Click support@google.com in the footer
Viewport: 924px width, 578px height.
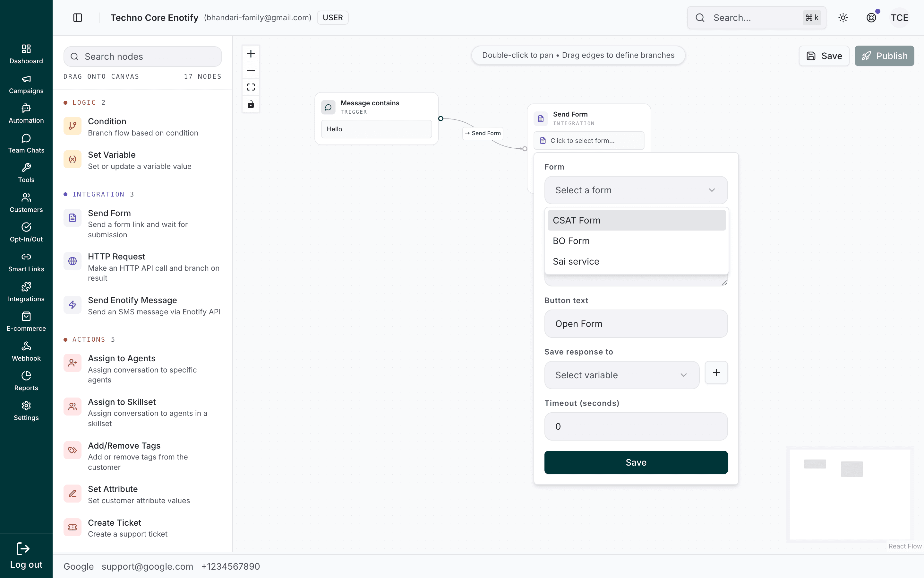[x=147, y=566]
